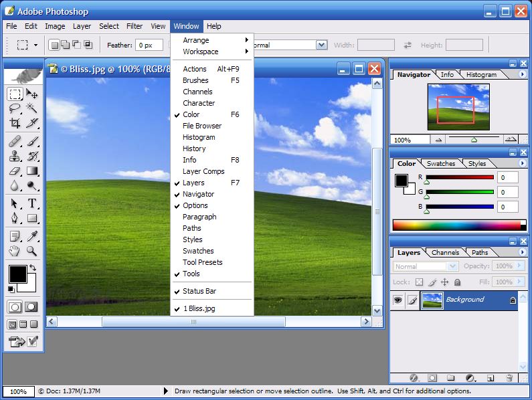
Task: Open the Style dropdown in options bar
Action: (x=322, y=45)
